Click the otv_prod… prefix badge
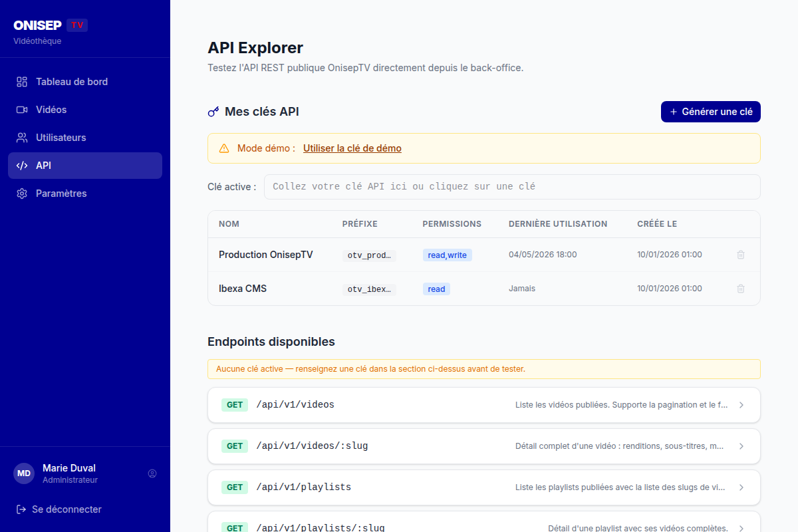Screen dimensions: 798x532 pyautogui.click(x=369, y=255)
